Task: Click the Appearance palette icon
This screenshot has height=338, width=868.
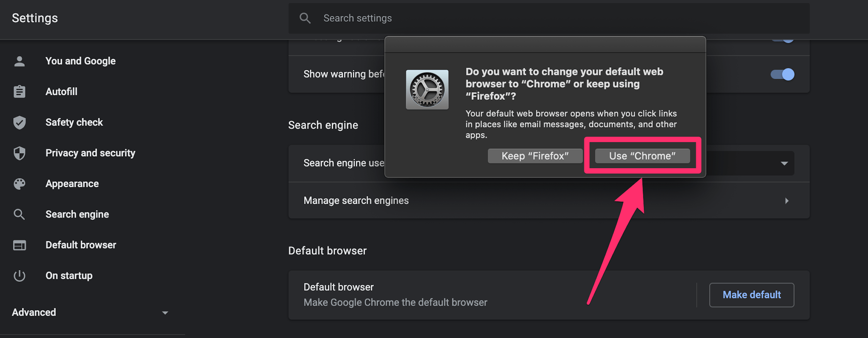Action: pyautogui.click(x=19, y=184)
